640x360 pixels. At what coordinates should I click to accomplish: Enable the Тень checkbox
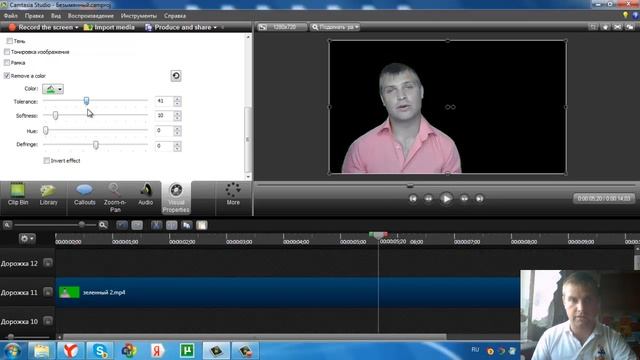(x=9, y=41)
